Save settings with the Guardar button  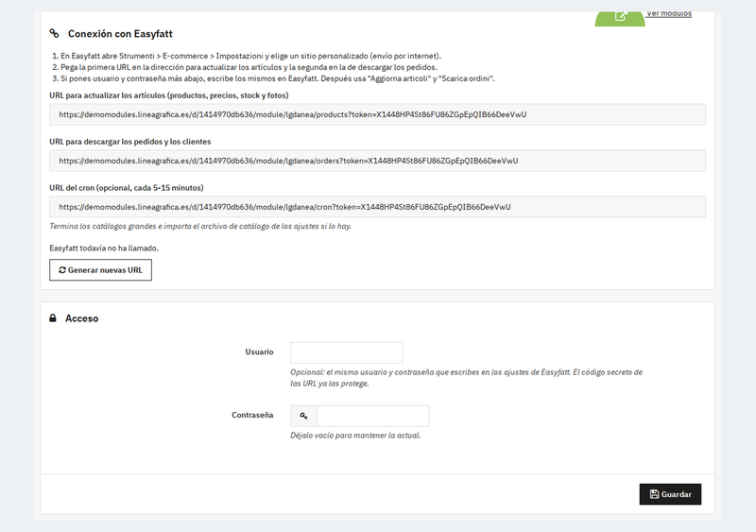[670, 494]
